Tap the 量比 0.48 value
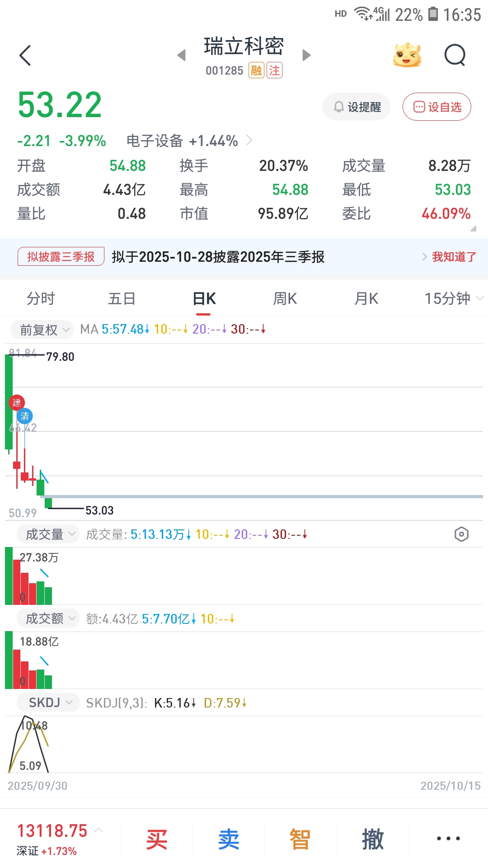The width and height of the screenshot is (488, 868). pos(131,214)
